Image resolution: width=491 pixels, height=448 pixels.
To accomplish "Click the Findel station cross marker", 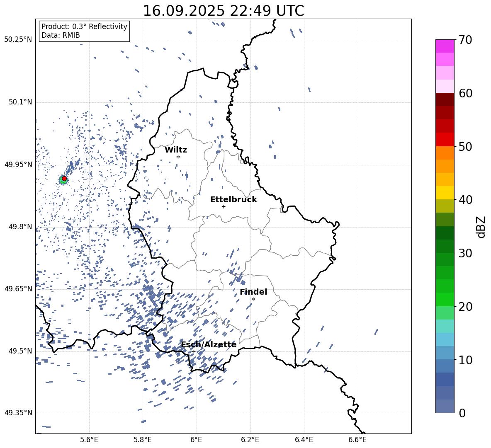I will tap(253, 299).
